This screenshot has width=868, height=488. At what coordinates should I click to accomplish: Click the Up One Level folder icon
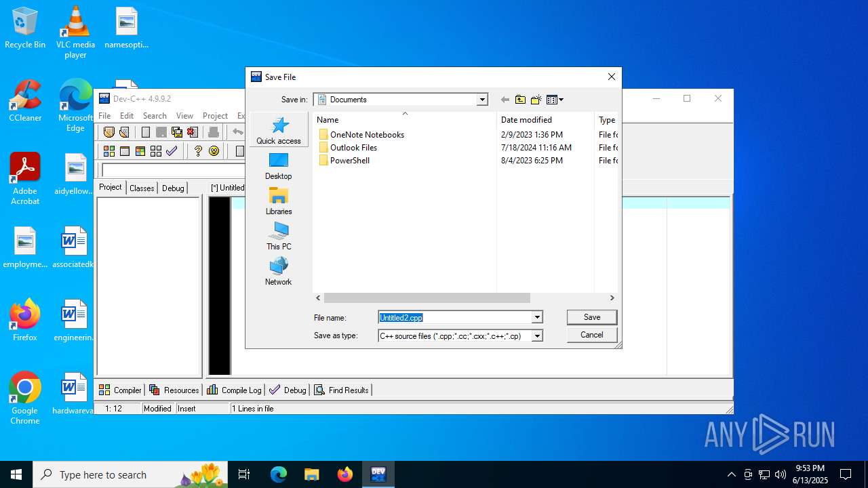click(520, 100)
